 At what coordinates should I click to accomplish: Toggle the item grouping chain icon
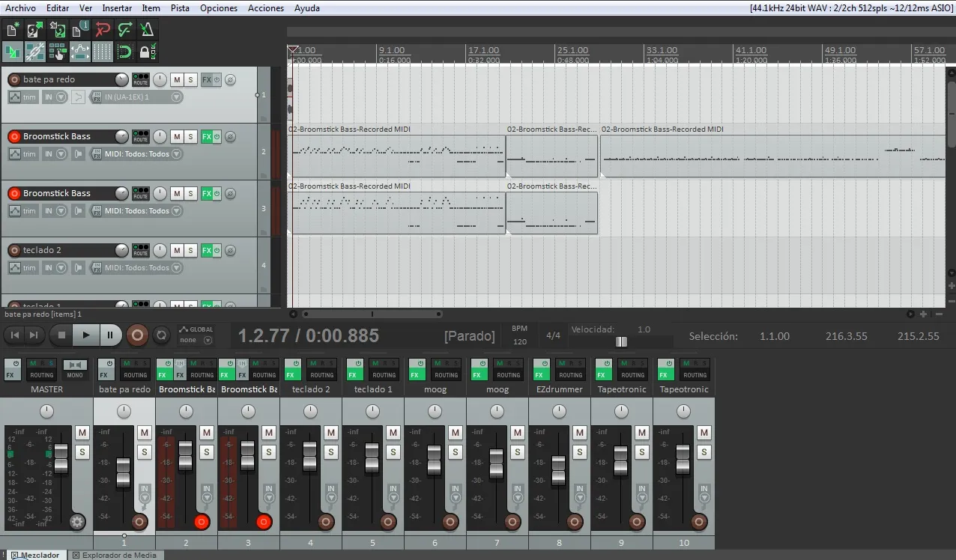[34, 52]
